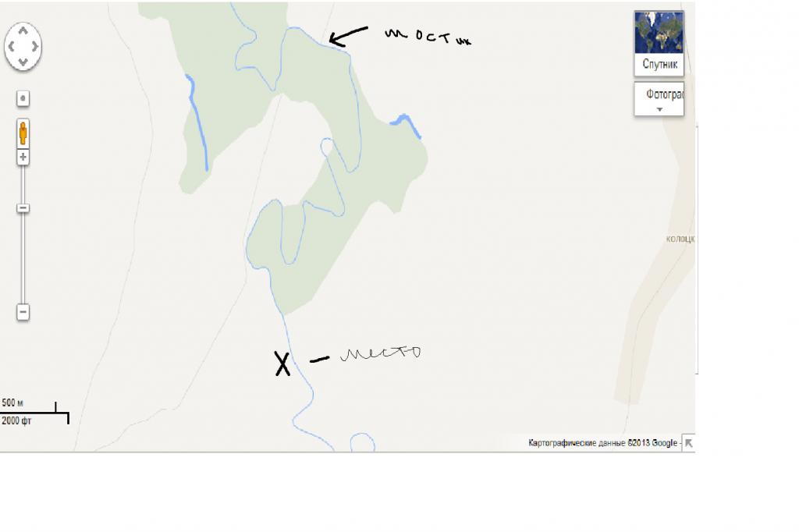
Task: Click the my-location button below pan control
Action: 23,98
